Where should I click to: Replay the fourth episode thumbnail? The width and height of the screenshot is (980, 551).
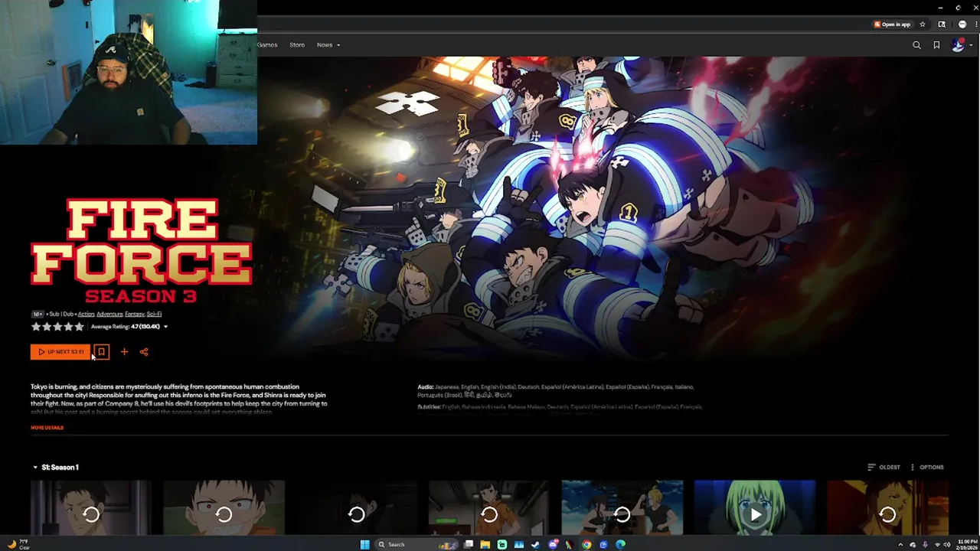[x=489, y=514]
